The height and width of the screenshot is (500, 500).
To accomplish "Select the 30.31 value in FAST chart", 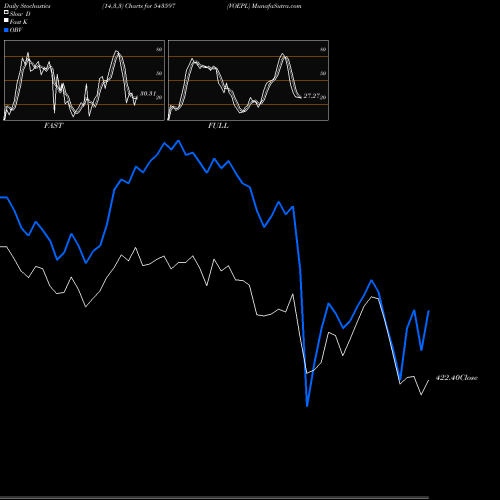I will 148,94.
